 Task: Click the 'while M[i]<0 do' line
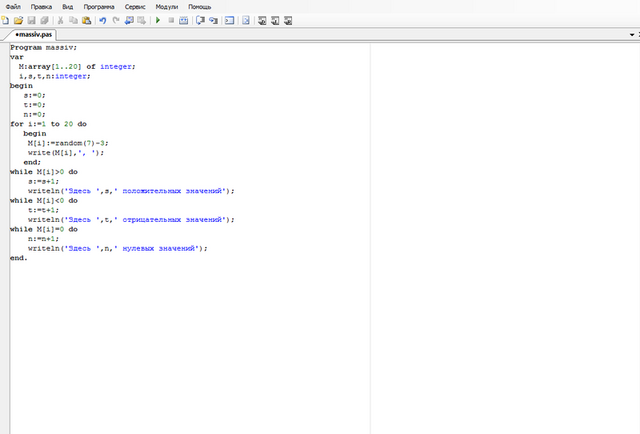point(44,200)
